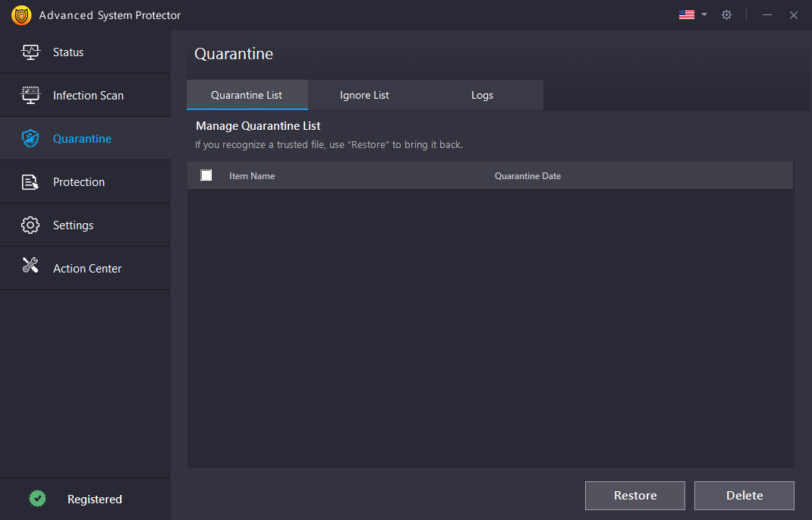Click the Action Center tools icon
Screen dimensions: 812x520
point(30,266)
